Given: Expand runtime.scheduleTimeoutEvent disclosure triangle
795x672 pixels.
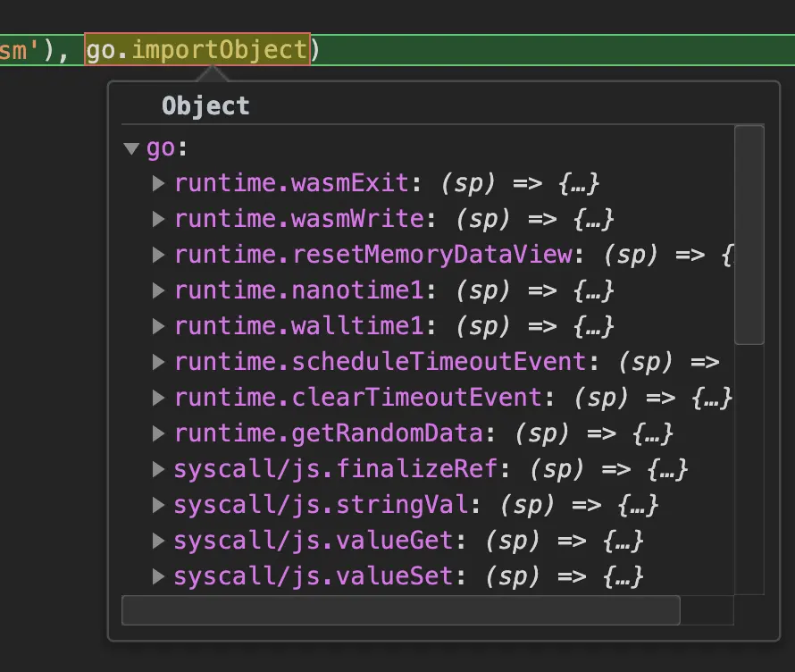Looking at the screenshot, I should pos(159,362).
